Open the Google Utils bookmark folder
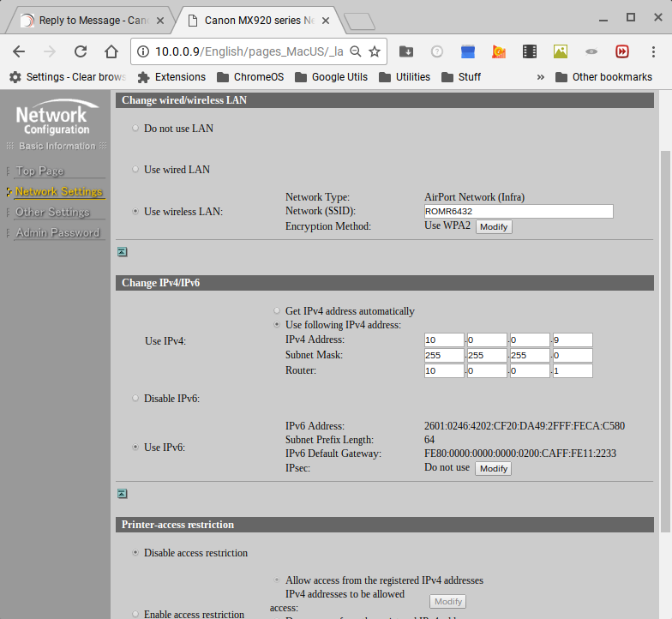 click(x=331, y=77)
